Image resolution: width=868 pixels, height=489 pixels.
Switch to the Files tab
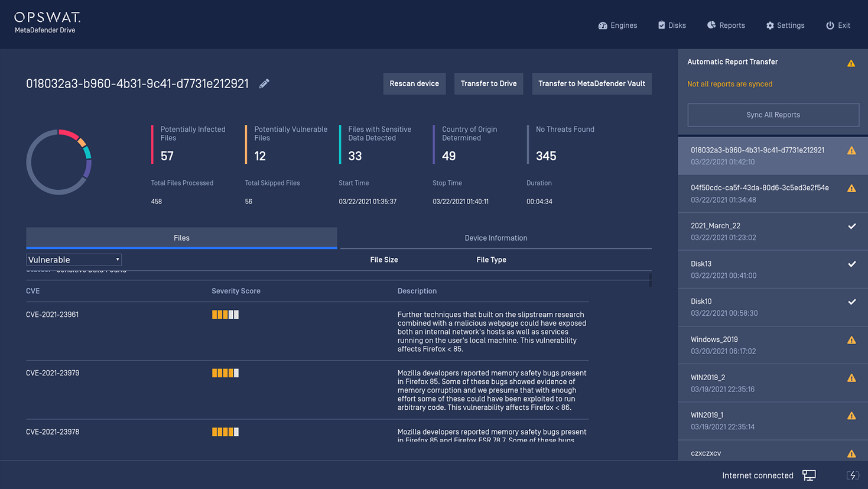[181, 238]
